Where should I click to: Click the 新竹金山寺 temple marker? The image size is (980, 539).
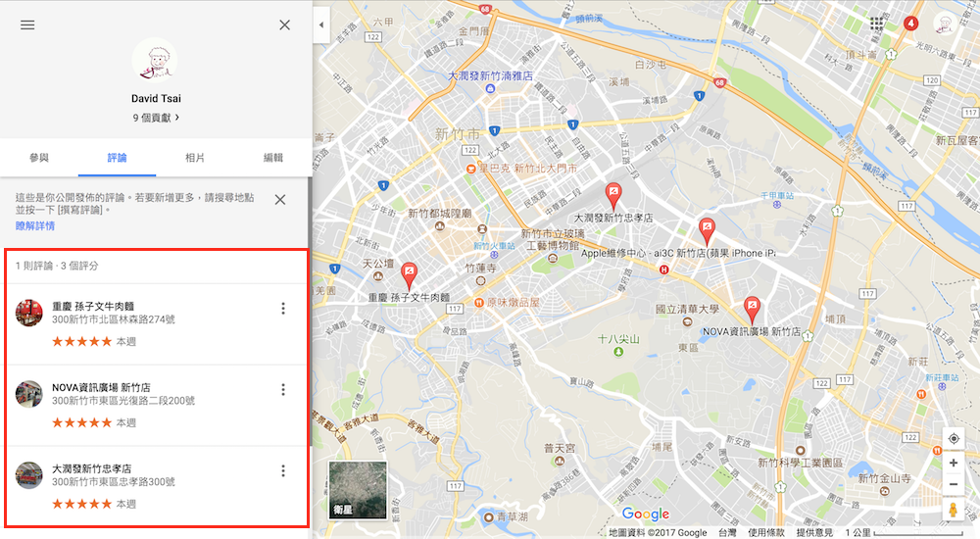884,492
